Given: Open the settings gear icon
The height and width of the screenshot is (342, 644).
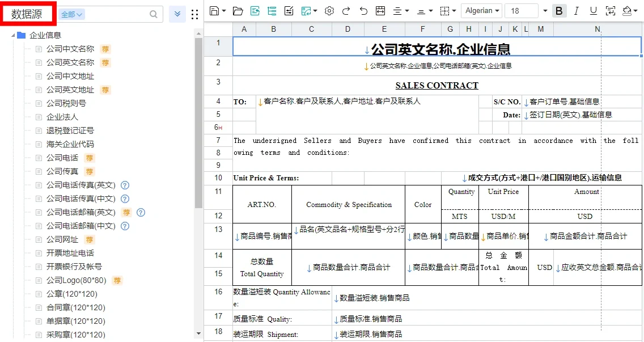Looking at the screenshot, I should 329,10.
